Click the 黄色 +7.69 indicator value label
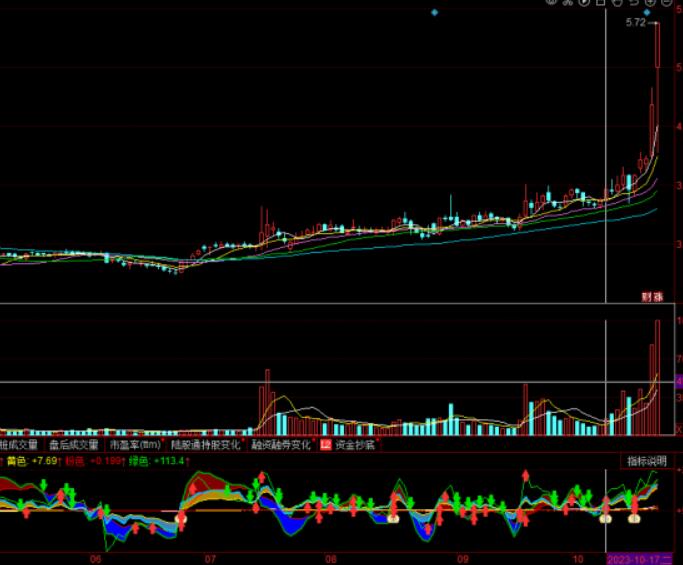Screen dimensions: 683x565 [x=30, y=461]
